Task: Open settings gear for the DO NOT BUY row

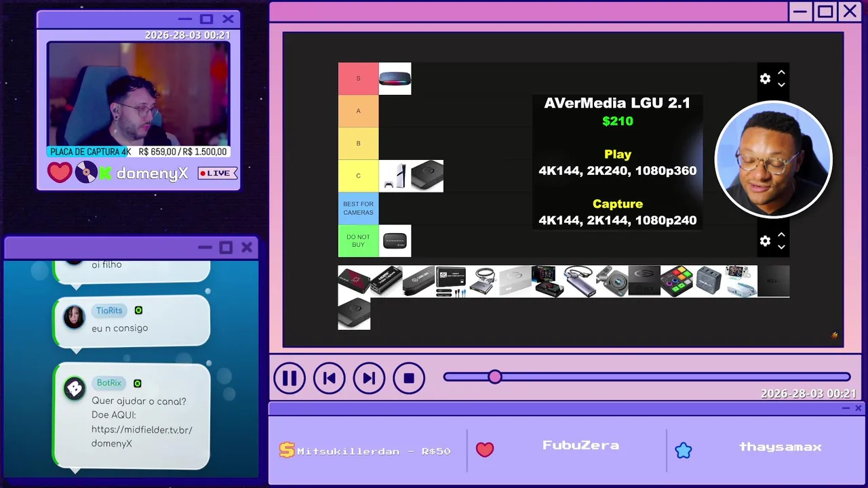Action: click(x=765, y=241)
